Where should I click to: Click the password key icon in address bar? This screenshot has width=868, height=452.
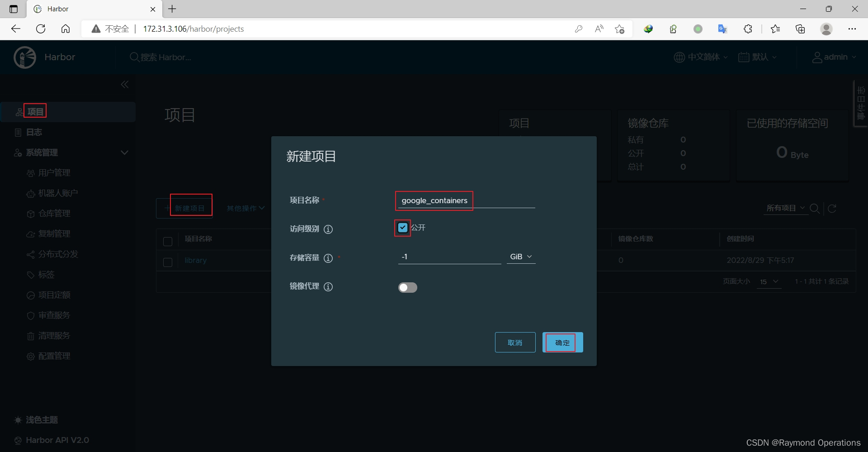pos(578,29)
